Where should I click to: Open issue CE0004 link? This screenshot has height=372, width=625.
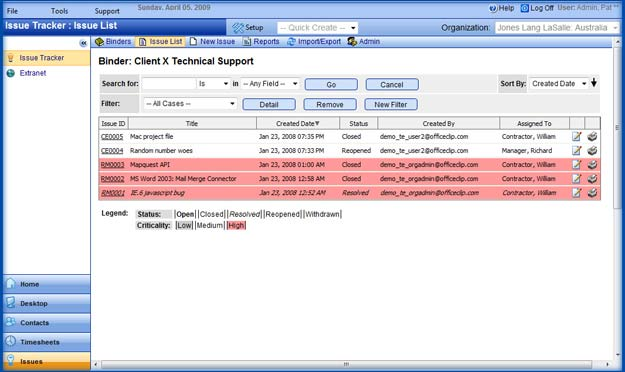point(112,151)
